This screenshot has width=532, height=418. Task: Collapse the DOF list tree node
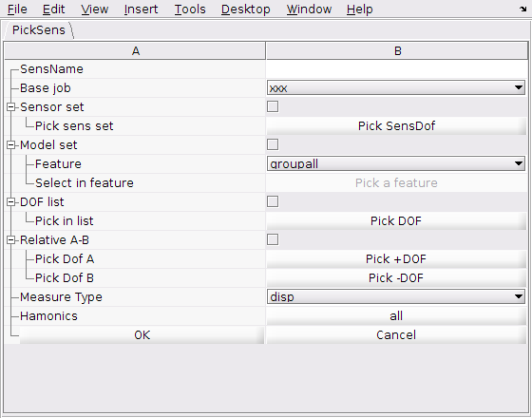pyautogui.click(x=10, y=202)
